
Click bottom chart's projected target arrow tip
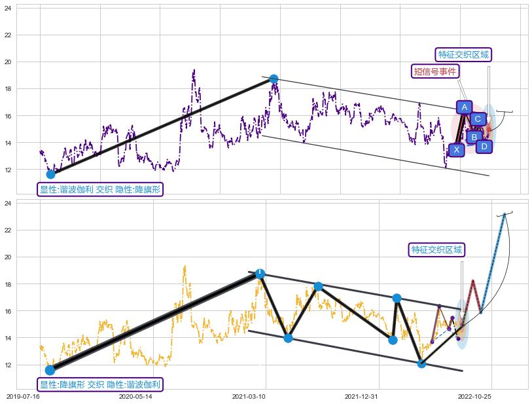[x=505, y=213]
